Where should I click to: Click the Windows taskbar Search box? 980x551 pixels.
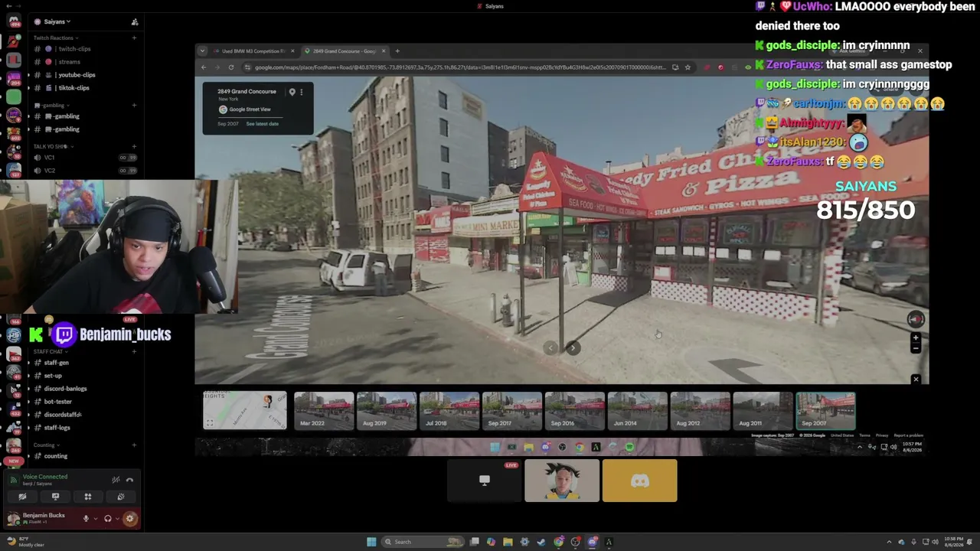click(x=423, y=542)
